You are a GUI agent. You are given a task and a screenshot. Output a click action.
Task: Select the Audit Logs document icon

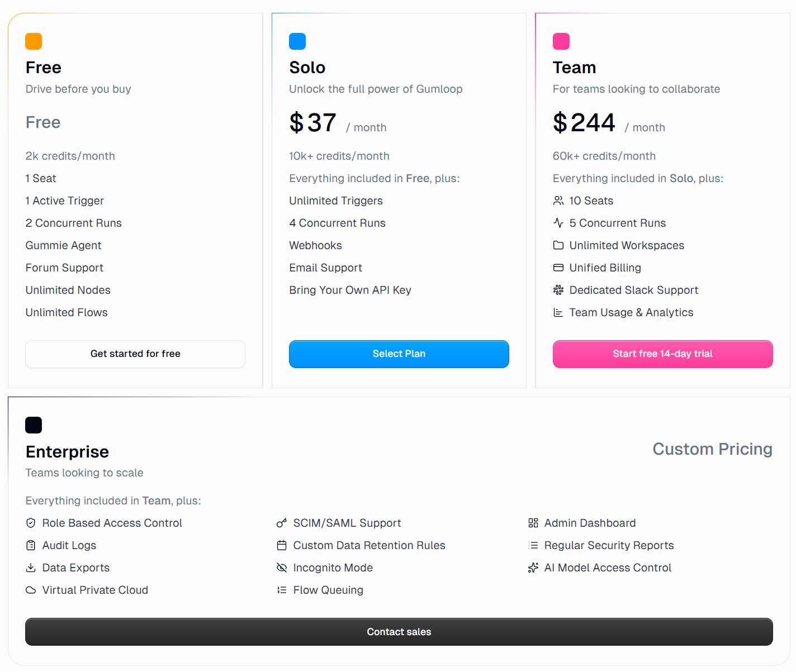click(31, 545)
